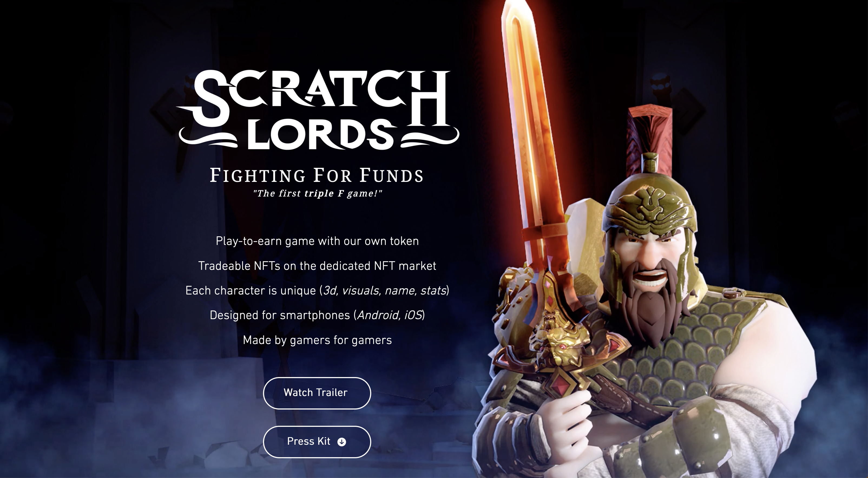The height and width of the screenshot is (478, 868).
Task: Click the Tradeable NFTs text line
Action: [317, 266]
